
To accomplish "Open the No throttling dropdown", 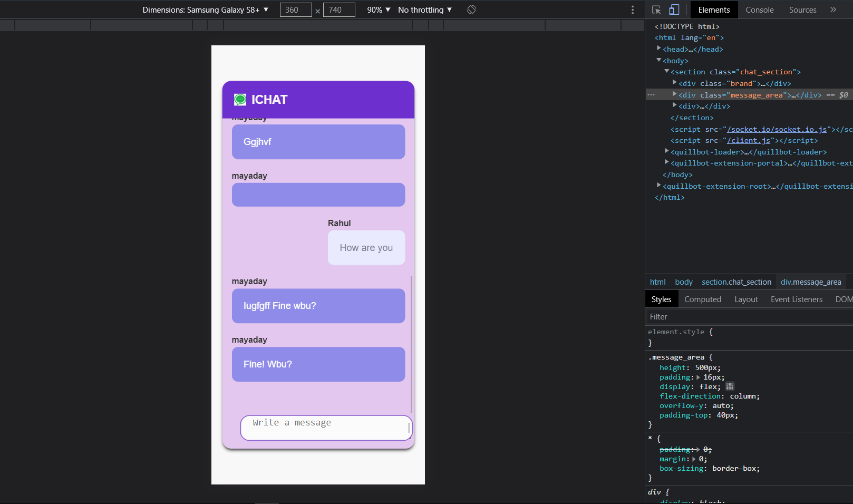I will pyautogui.click(x=425, y=9).
